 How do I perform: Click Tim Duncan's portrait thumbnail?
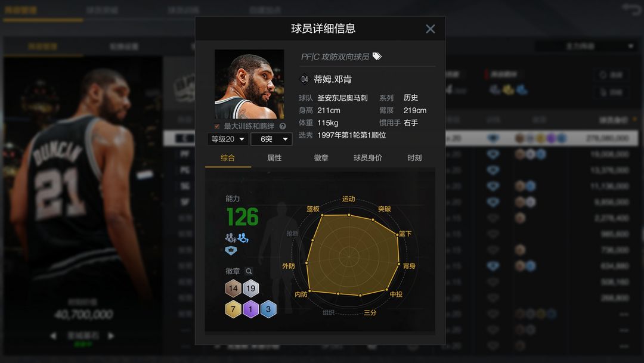(249, 84)
